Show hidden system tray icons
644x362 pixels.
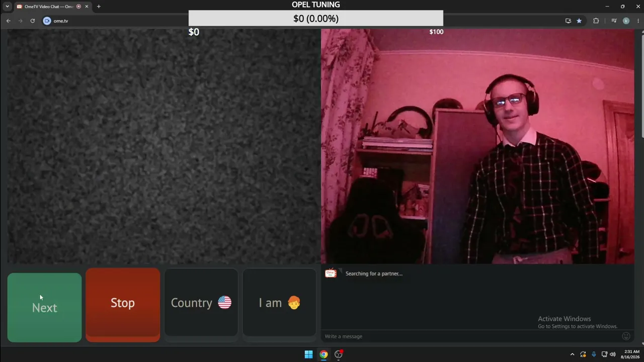[572, 354]
